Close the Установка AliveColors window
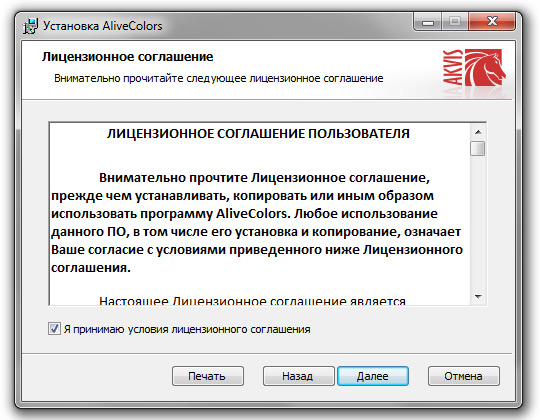Screen dimensions: 540x420 (492, 22)
